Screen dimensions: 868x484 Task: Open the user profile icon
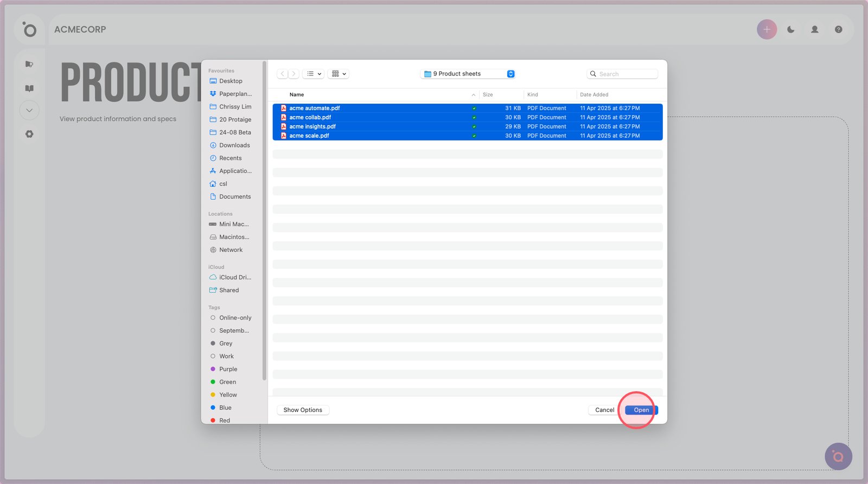coord(814,29)
